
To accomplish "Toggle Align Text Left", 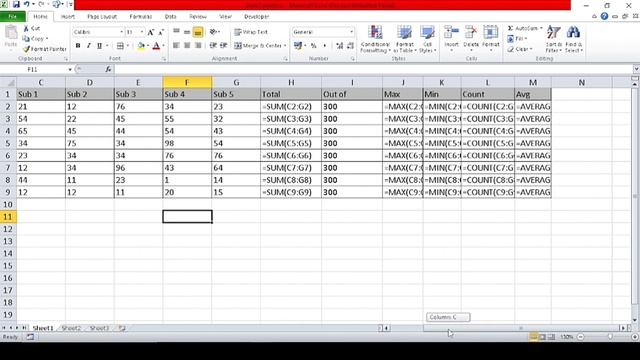I will 176,46.
